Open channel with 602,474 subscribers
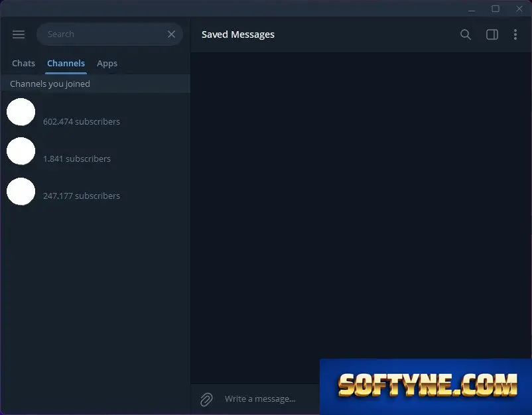 96,112
